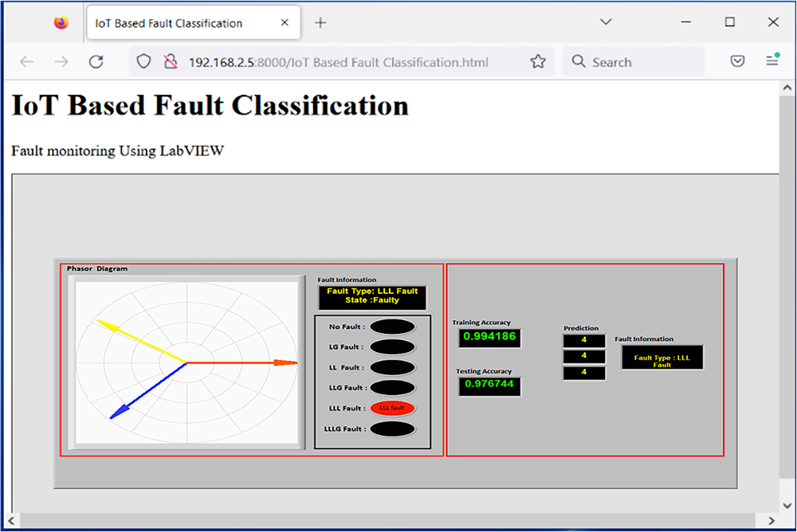The height and width of the screenshot is (532, 797).
Task: Click the forward navigation arrow
Action: 61,62
